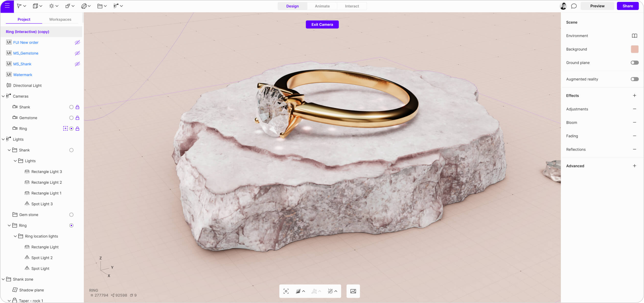Open the Workspaces tab
The image size is (644, 303).
pyautogui.click(x=60, y=19)
